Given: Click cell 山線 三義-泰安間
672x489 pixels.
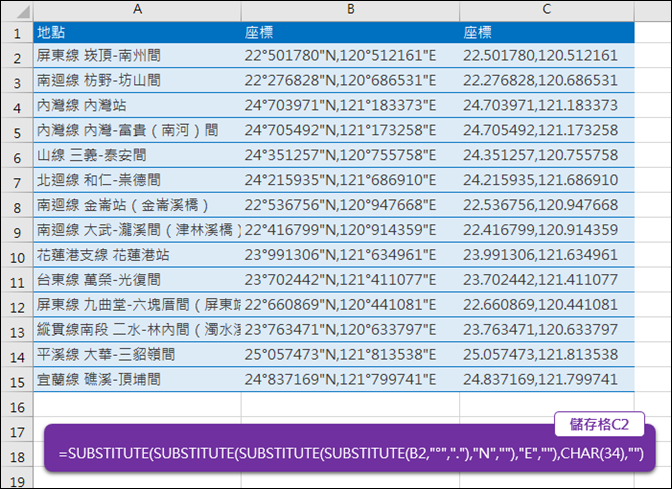Looking at the screenshot, I should (137, 155).
